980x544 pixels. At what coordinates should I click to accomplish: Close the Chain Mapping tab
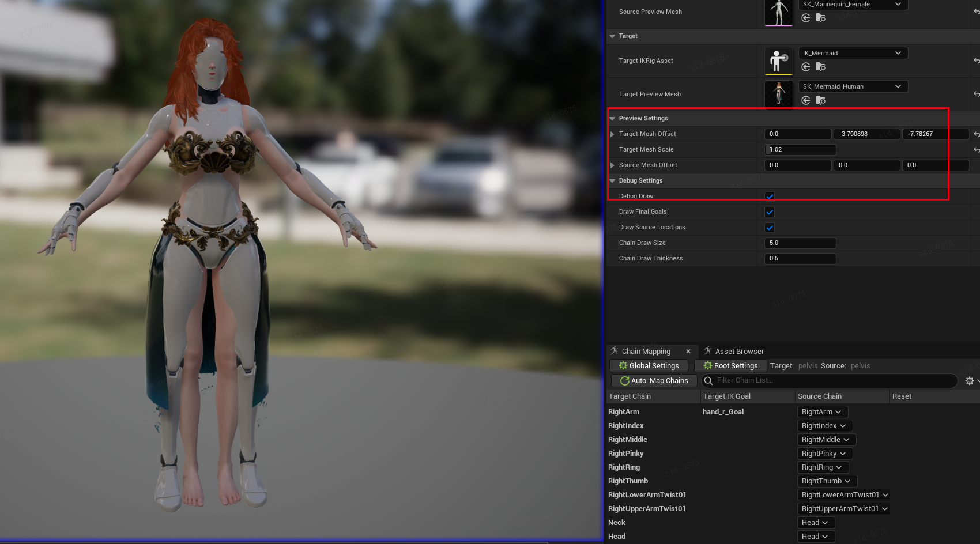tap(688, 351)
